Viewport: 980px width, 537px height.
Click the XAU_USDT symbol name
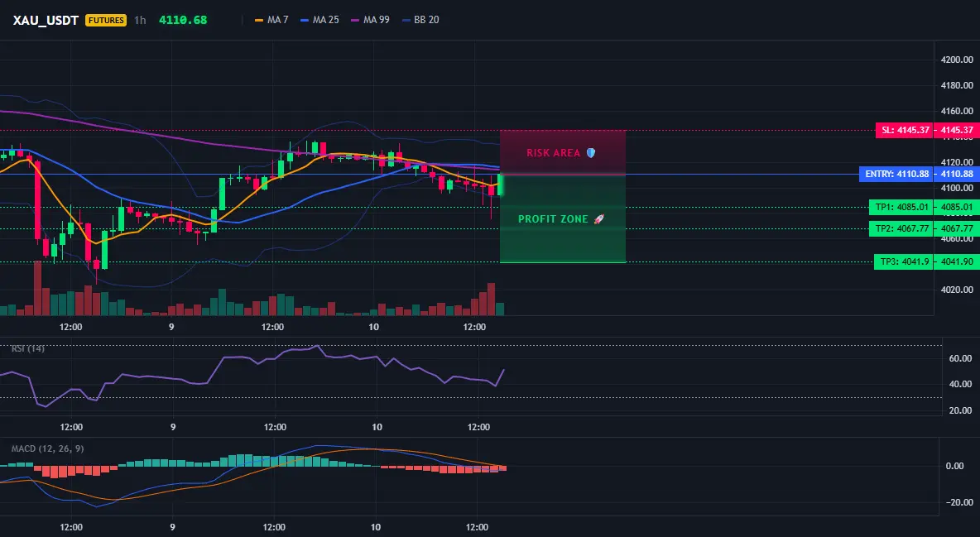tap(46, 20)
